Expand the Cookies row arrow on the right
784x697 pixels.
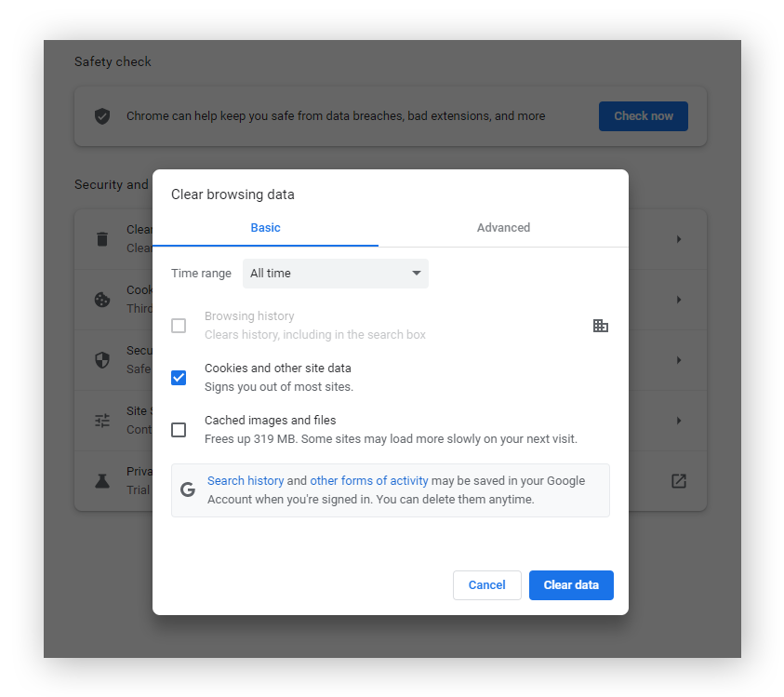click(679, 300)
